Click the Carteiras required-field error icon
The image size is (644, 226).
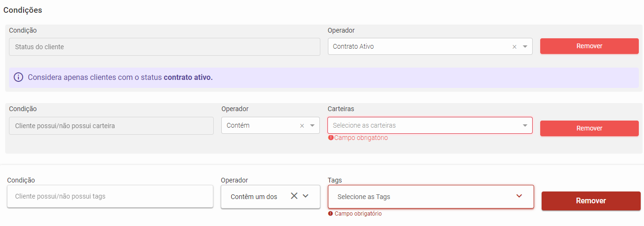tap(331, 138)
